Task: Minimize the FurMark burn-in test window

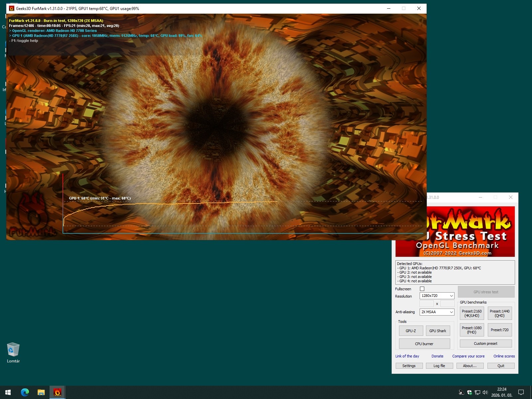Action: click(x=389, y=9)
